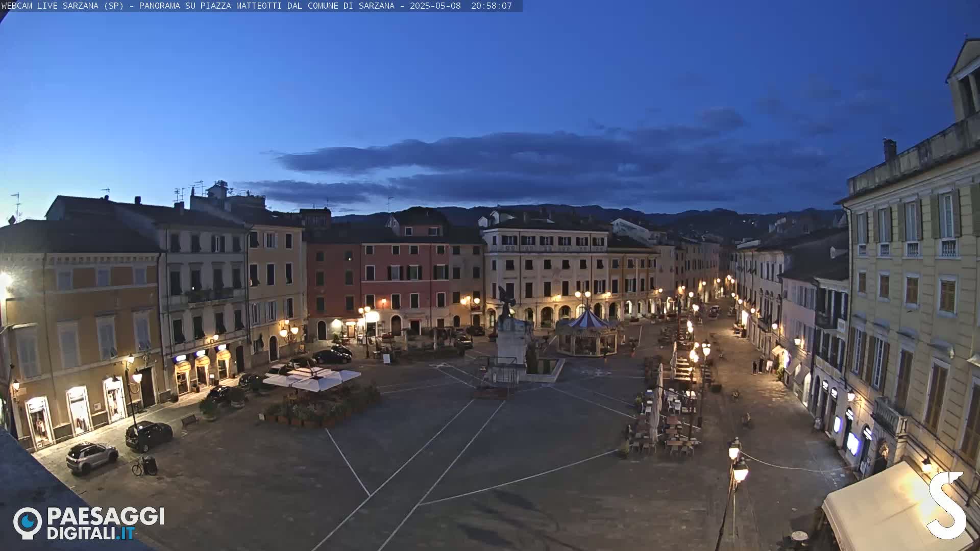The image size is (980, 551).
Task: Click the Paesaggi Digitali circular logo icon
Action: (x=28, y=523)
